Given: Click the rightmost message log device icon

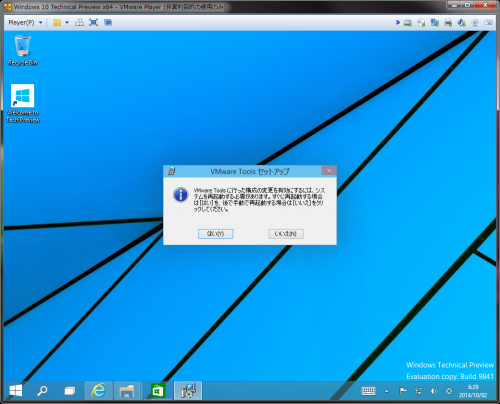Looking at the screenshot, I should 488,23.
